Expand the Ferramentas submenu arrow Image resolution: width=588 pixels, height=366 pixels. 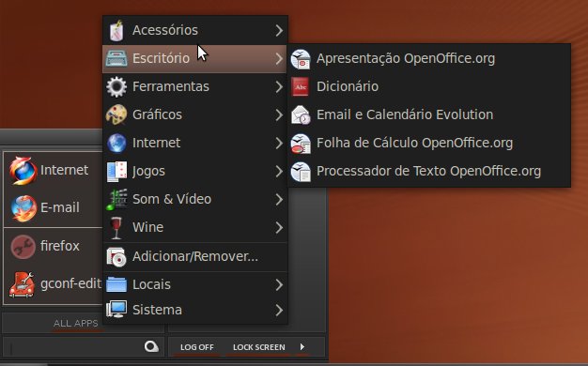tap(279, 87)
